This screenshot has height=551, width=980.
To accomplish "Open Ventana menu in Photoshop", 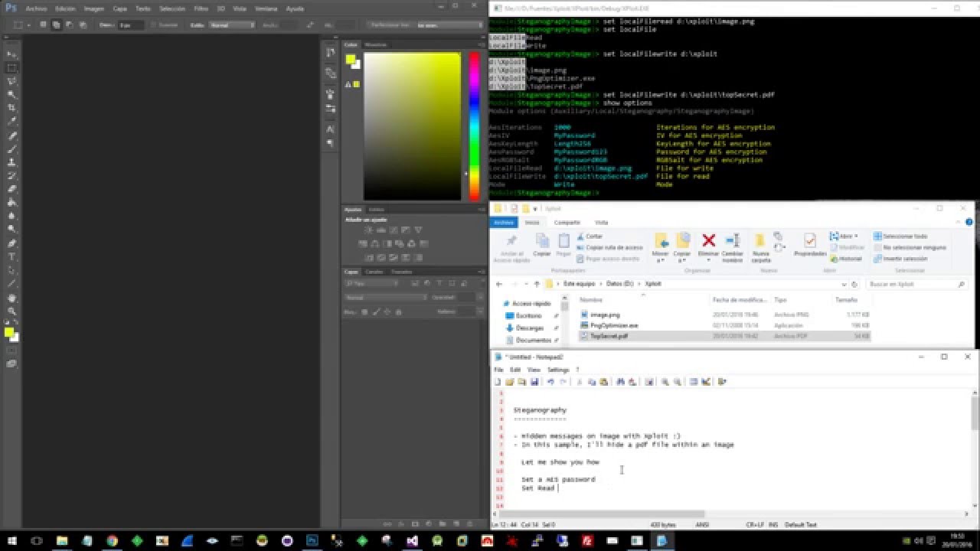I will [266, 8].
